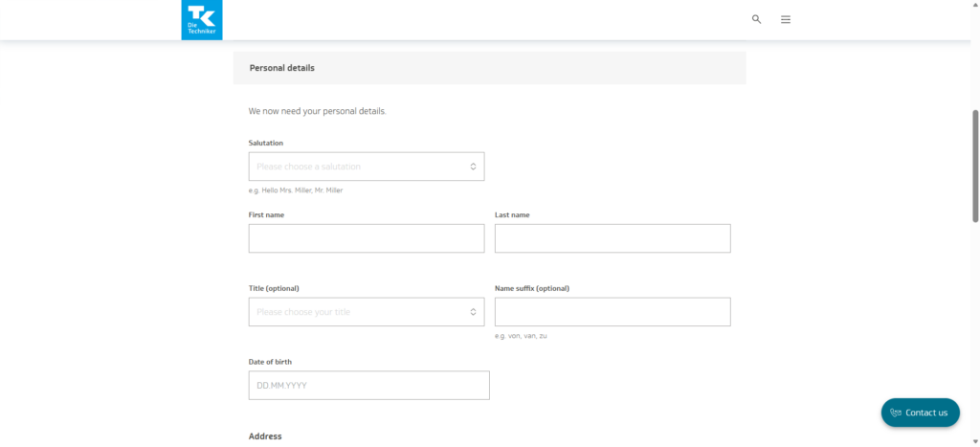Viewport: 980px width, 447px height.
Task: Focus the Last name text field
Action: click(612, 238)
